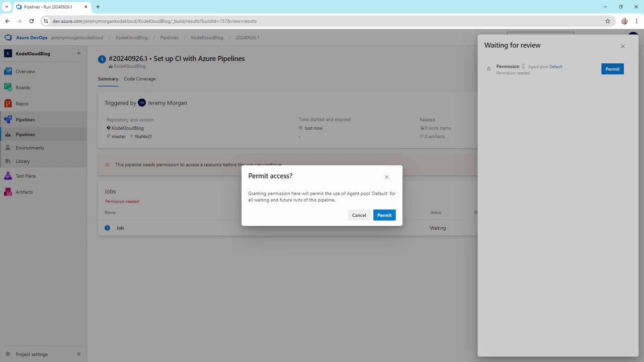Bookmark this page with the star icon
Viewport: 644px width, 362px height.
pyautogui.click(x=608, y=21)
